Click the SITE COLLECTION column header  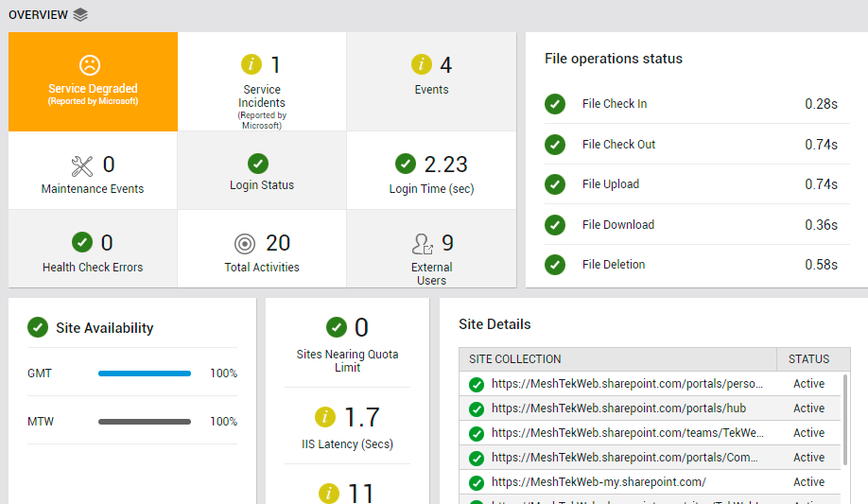tap(515, 359)
